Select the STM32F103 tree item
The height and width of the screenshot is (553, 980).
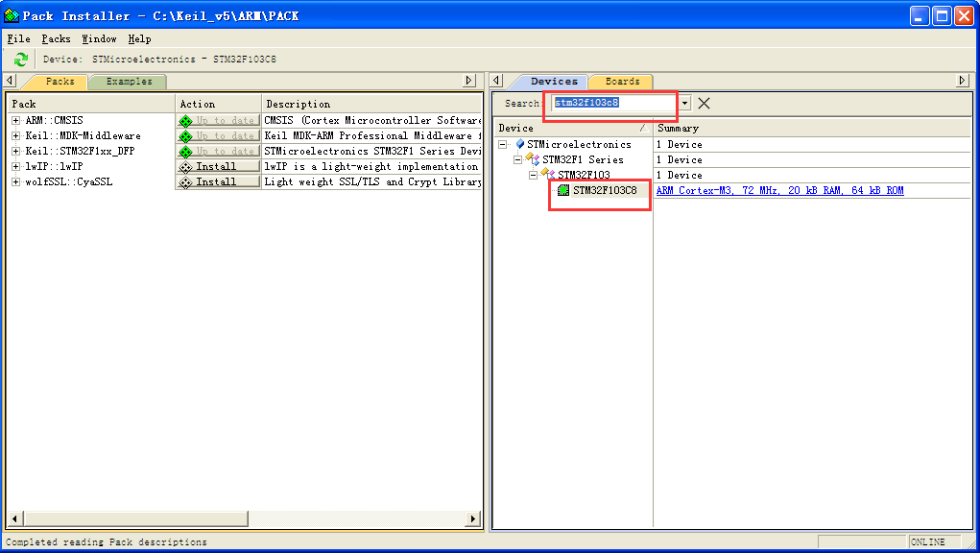coord(584,175)
